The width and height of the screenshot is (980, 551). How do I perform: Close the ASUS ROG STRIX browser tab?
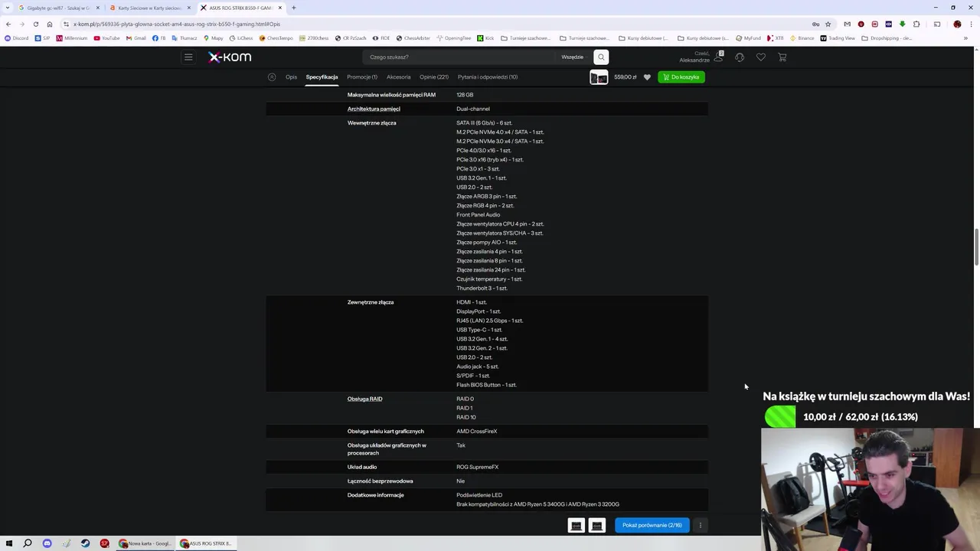280,8
